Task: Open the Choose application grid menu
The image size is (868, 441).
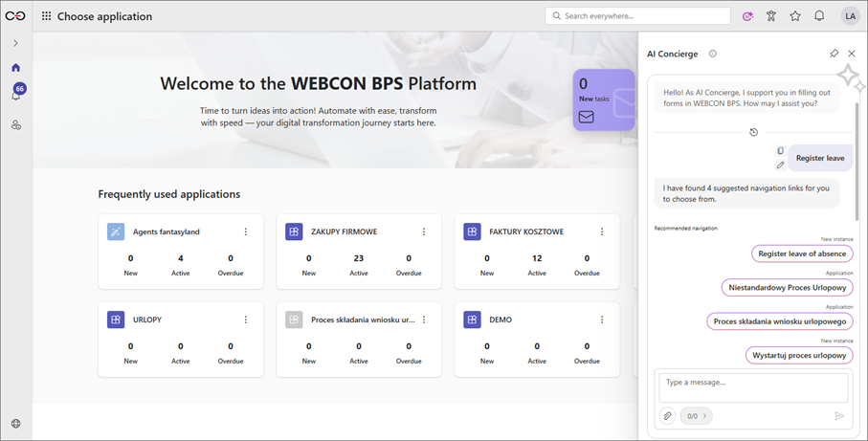Action: 46,16
